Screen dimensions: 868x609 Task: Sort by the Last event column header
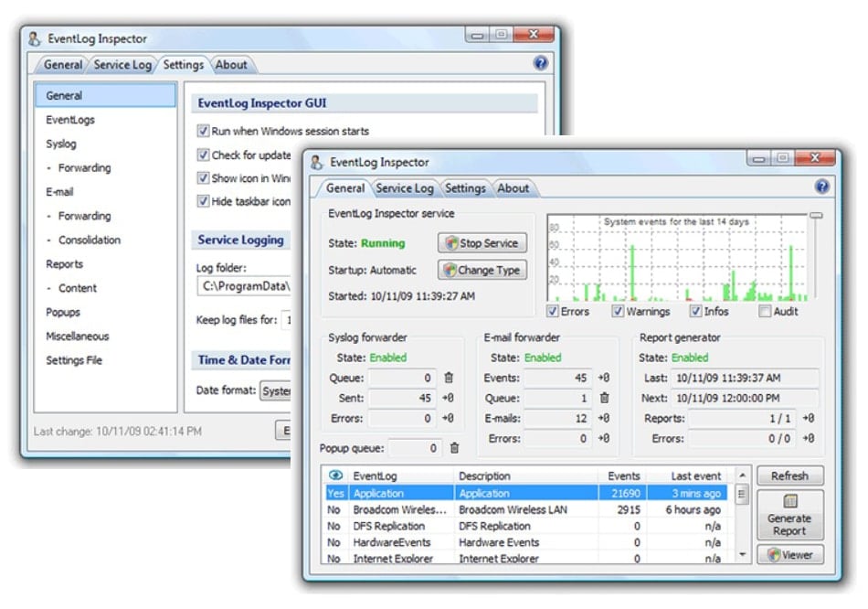click(689, 476)
